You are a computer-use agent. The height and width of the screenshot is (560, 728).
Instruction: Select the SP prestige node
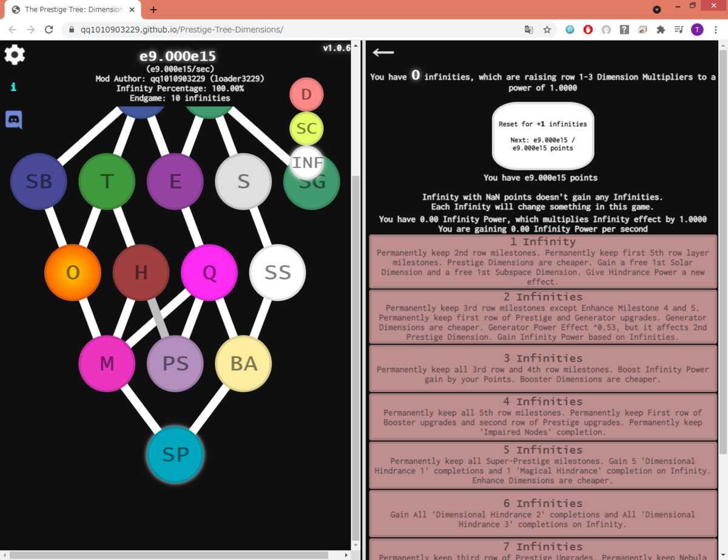[x=175, y=455]
